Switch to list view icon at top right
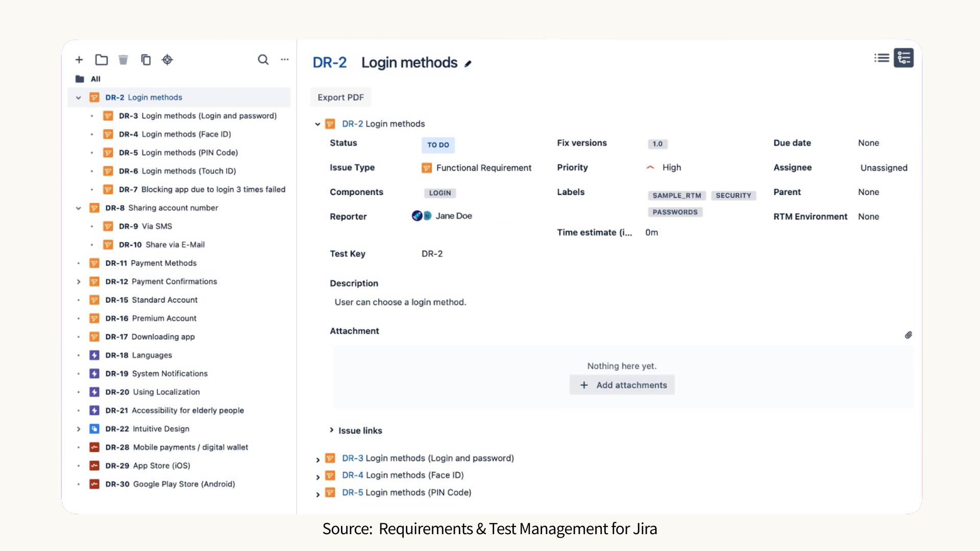 tap(881, 58)
